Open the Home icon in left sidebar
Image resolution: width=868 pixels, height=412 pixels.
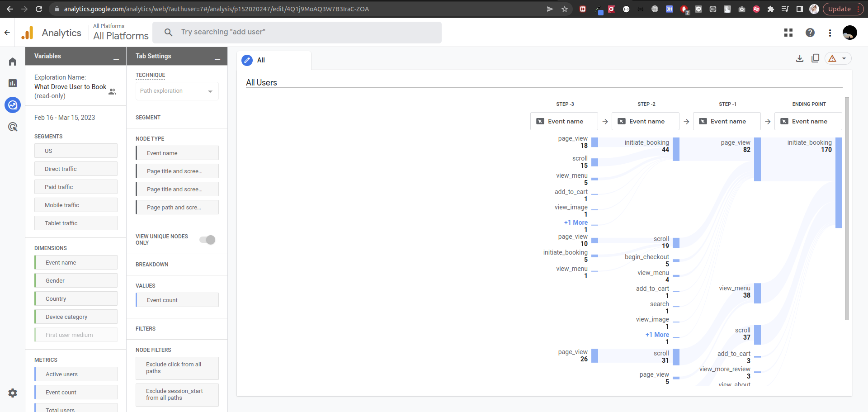coord(13,62)
